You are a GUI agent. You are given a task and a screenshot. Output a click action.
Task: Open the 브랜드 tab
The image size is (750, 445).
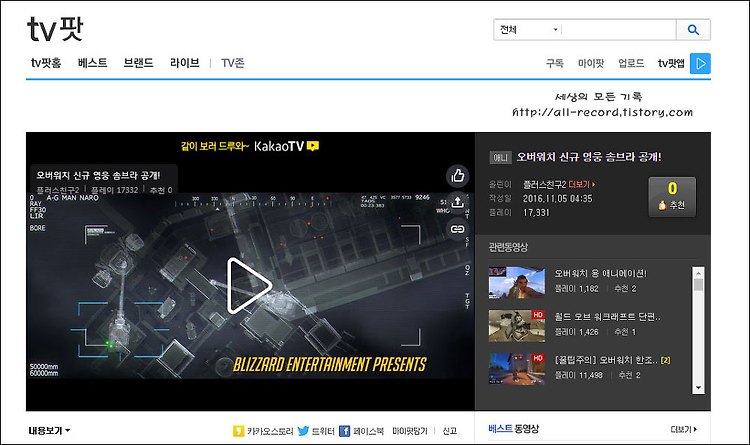coord(138,63)
